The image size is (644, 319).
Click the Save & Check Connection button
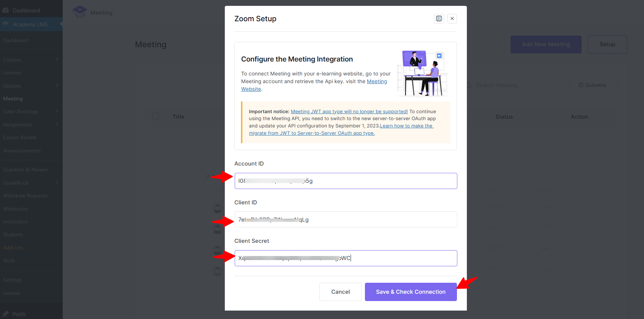pos(410,292)
